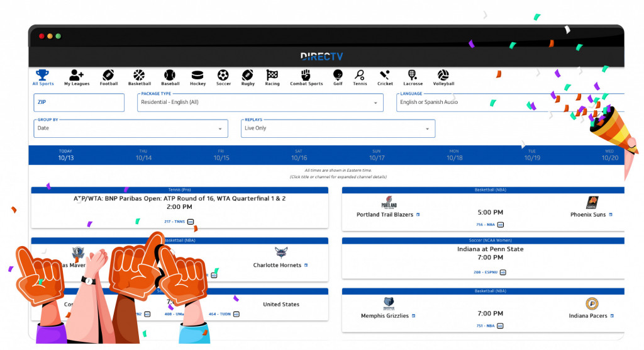The width and height of the screenshot is (644, 350).
Task: Open the Indiana Pacers details icon
Action: click(x=612, y=316)
